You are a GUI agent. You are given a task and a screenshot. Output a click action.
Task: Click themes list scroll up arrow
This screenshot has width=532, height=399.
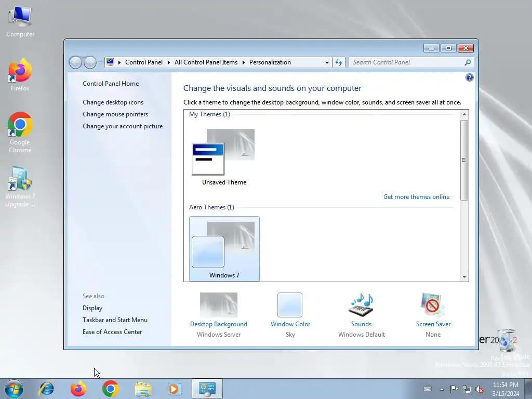point(464,114)
